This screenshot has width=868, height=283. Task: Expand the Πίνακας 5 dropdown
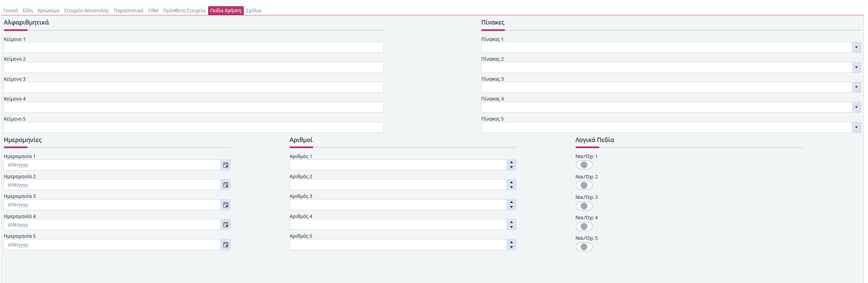pos(856,127)
